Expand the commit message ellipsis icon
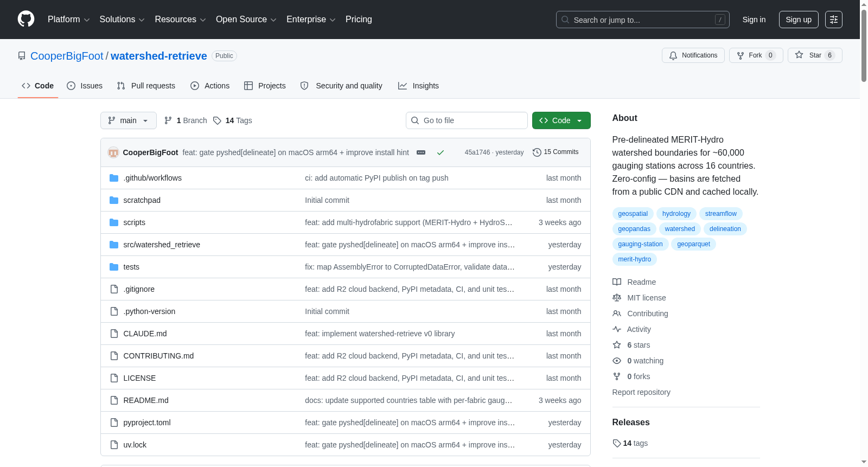 (x=421, y=152)
